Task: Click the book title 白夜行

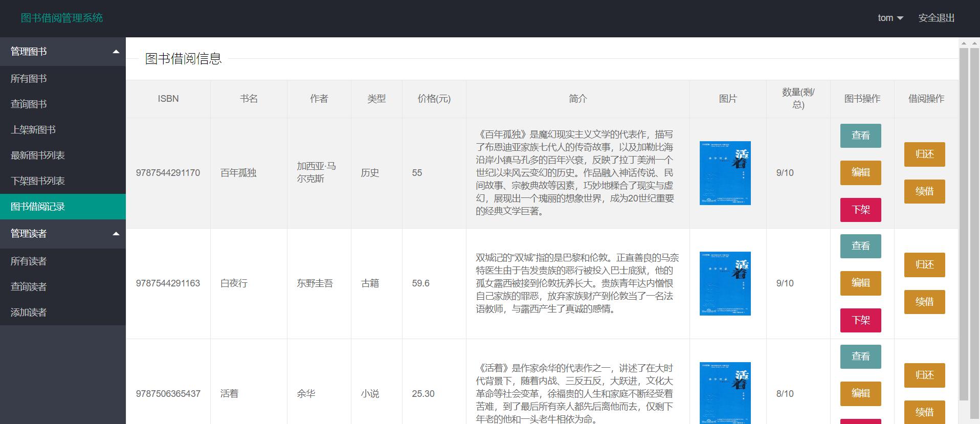Action: (x=234, y=283)
